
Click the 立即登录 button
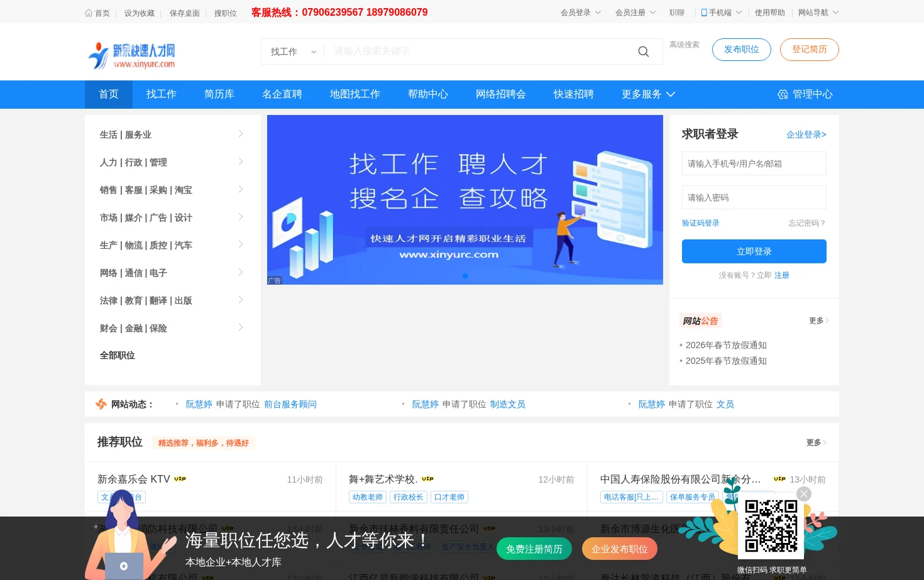click(x=754, y=251)
